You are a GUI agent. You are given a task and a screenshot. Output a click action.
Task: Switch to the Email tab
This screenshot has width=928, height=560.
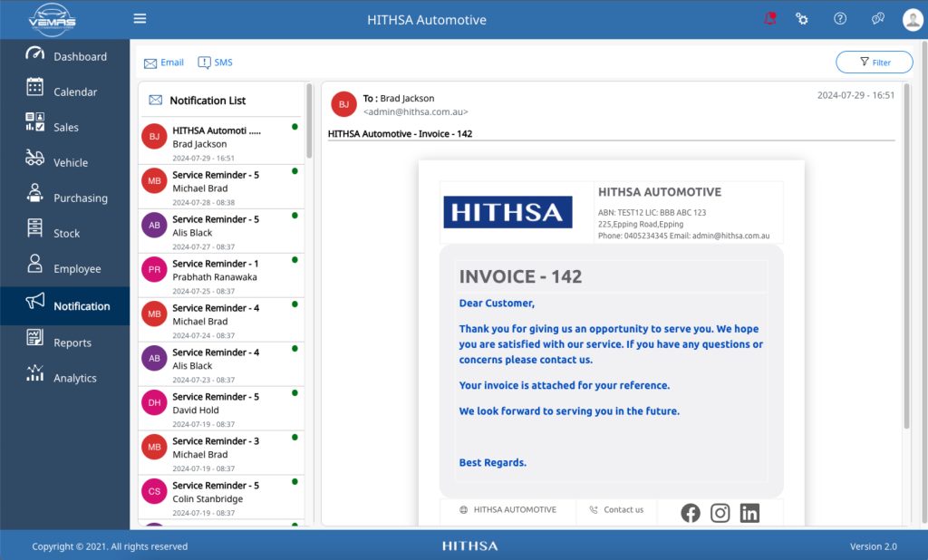[x=164, y=63]
